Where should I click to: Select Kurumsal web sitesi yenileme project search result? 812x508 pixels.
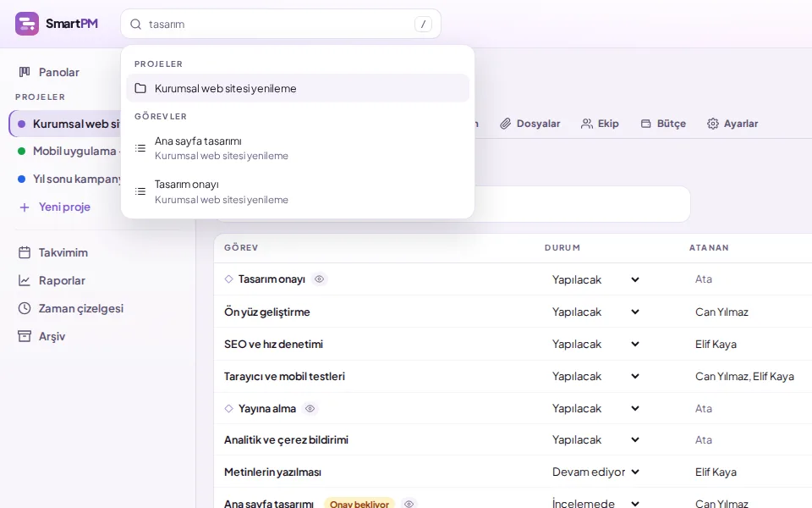pyautogui.click(x=298, y=88)
